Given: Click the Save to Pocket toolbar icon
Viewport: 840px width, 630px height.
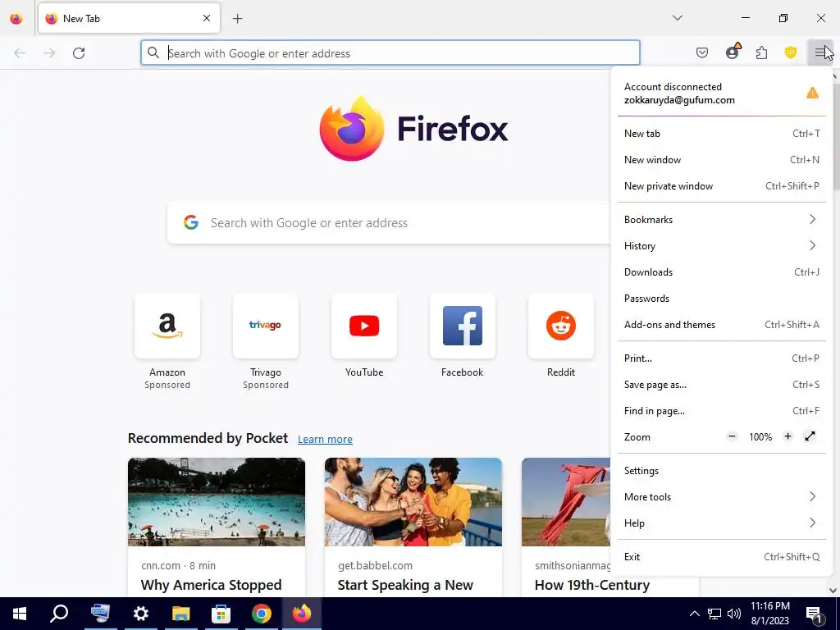Looking at the screenshot, I should coord(702,52).
